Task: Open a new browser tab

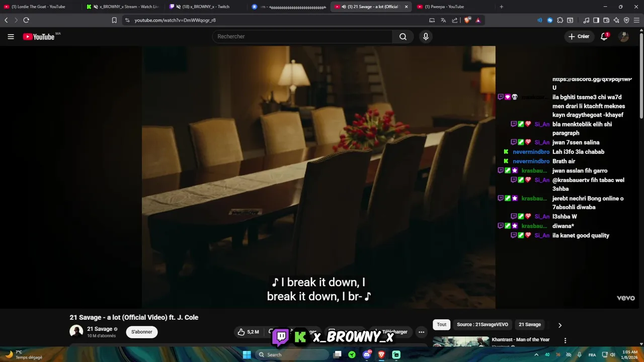Action: point(501,7)
